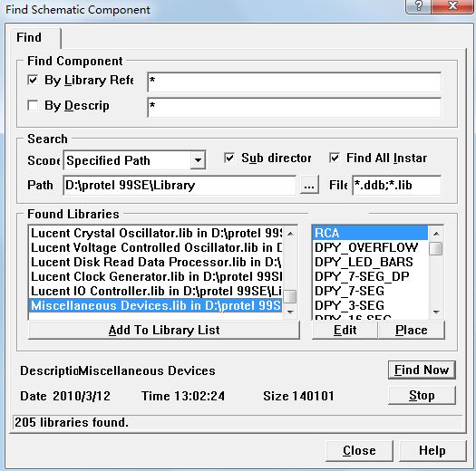Click the Close button

click(359, 451)
